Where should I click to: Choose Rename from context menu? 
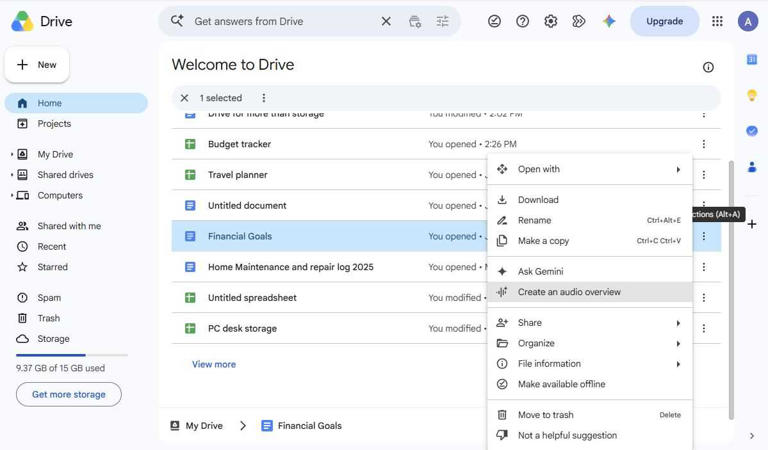click(x=590, y=220)
